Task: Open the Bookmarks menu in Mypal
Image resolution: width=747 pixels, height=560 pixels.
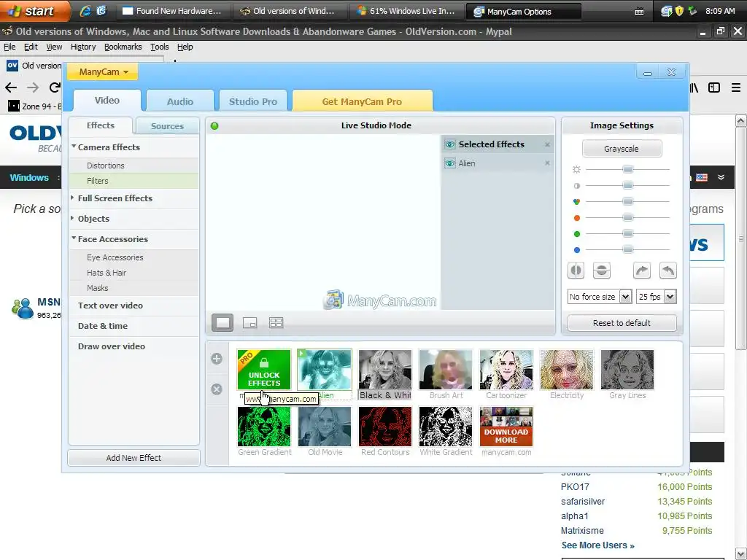Action: point(123,47)
